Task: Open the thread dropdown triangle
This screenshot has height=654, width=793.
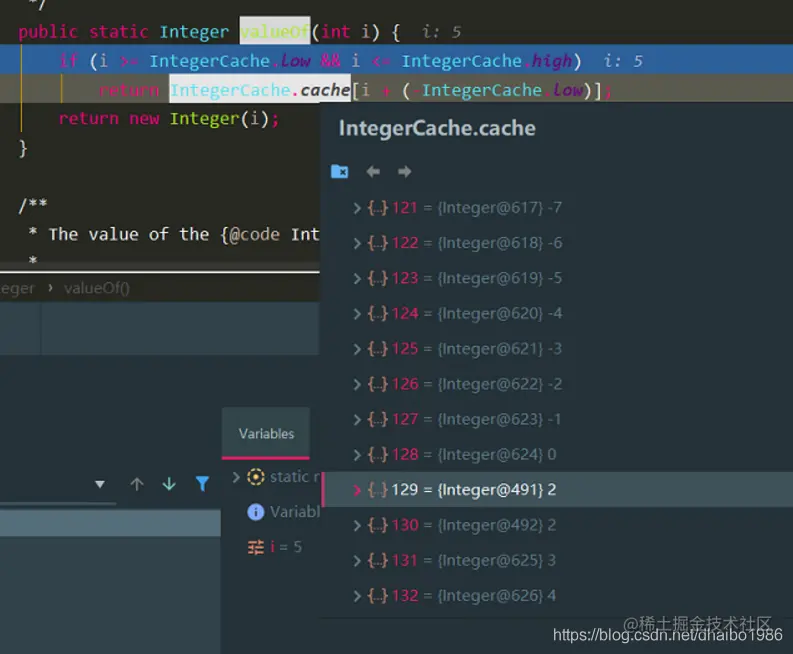Action: (100, 485)
